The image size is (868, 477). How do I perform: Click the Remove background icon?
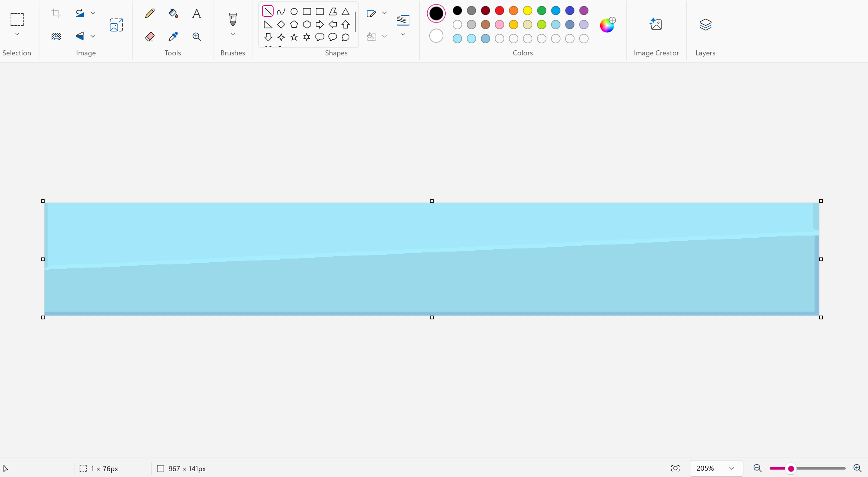[56, 37]
